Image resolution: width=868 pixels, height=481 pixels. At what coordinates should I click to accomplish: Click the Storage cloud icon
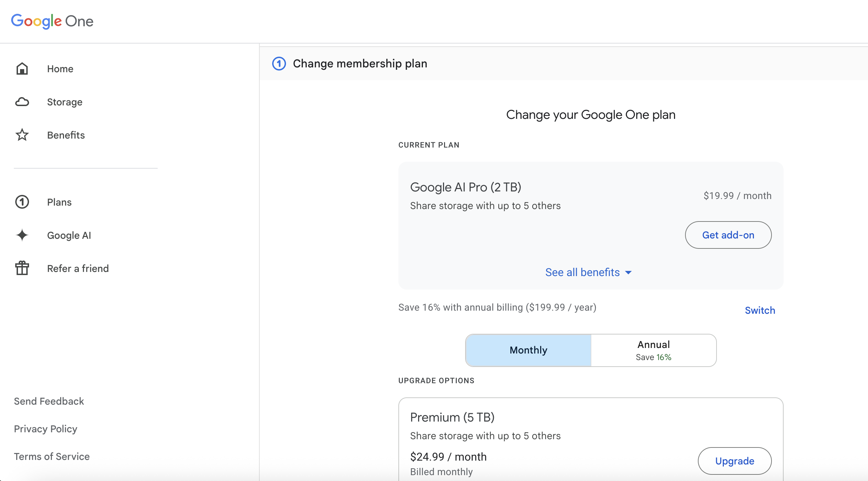click(x=22, y=102)
